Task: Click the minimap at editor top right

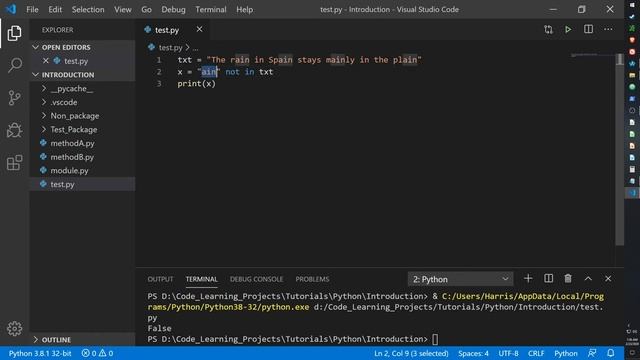Action: (593, 55)
